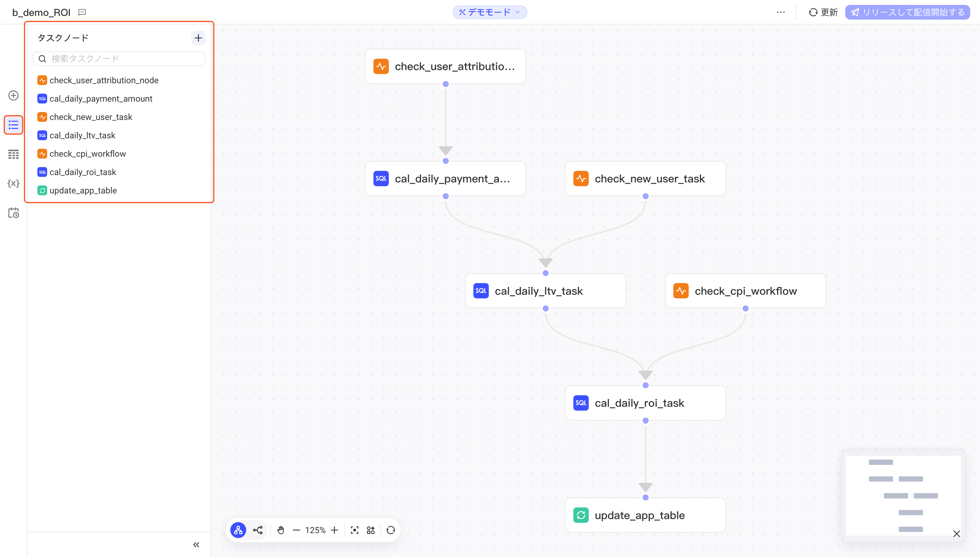Click the b_demo_ROI workflow title
Image resolution: width=980 pixels, height=557 pixels.
(x=41, y=12)
